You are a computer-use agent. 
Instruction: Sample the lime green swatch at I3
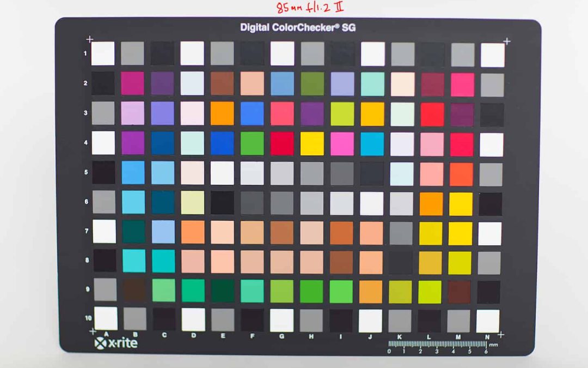[342, 113]
